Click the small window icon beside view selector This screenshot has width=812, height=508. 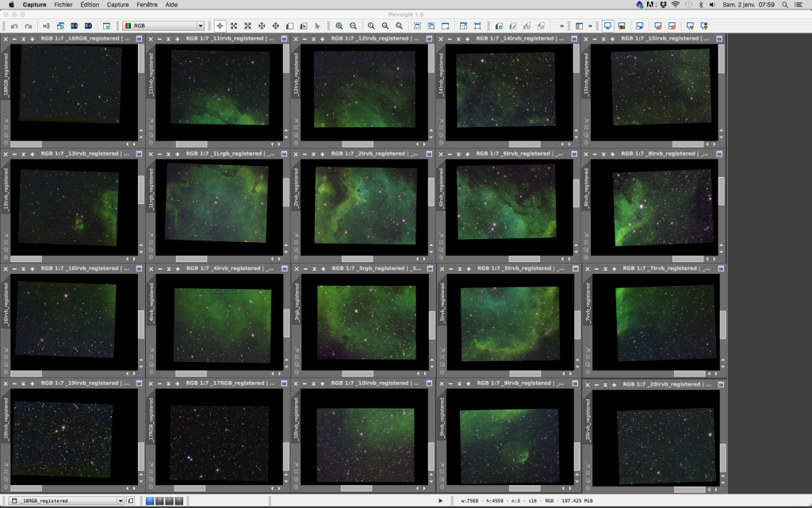(x=131, y=501)
